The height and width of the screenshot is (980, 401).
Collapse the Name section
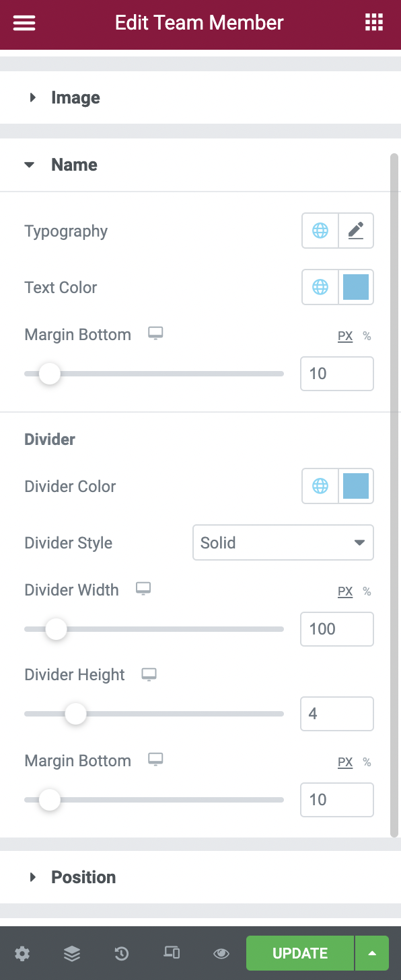(74, 165)
